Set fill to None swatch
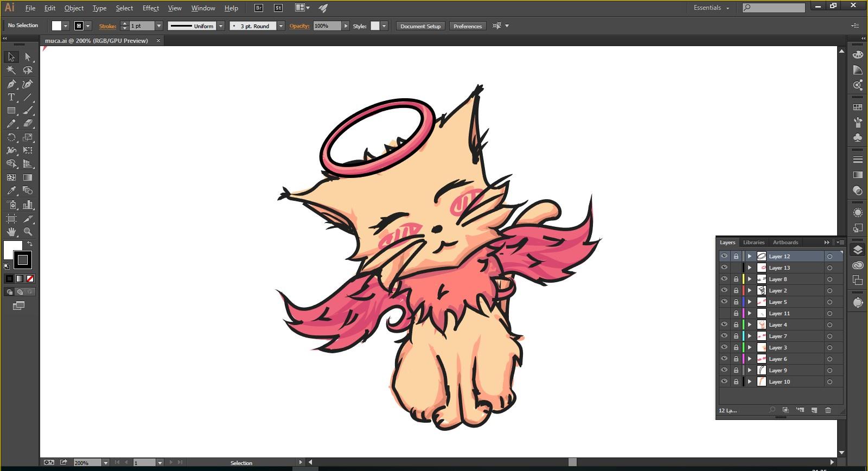Viewport: 868px width, 471px height. click(30, 278)
